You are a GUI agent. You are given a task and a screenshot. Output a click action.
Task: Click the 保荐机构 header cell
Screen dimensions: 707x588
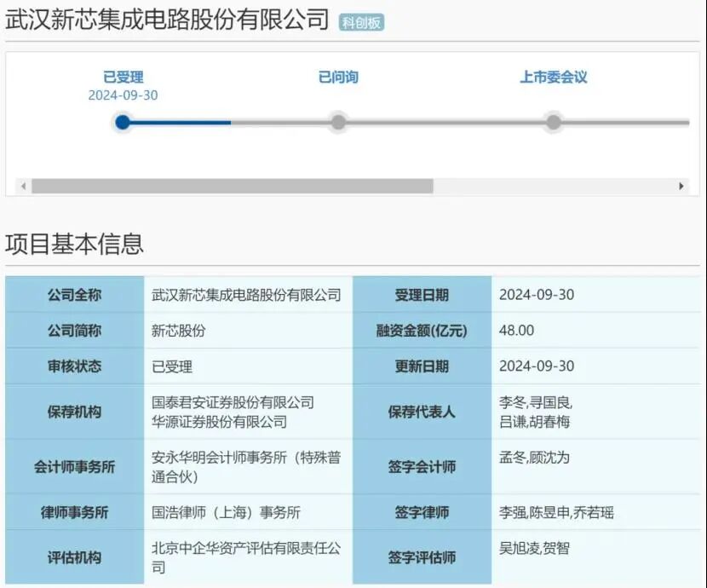pyautogui.click(x=74, y=412)
